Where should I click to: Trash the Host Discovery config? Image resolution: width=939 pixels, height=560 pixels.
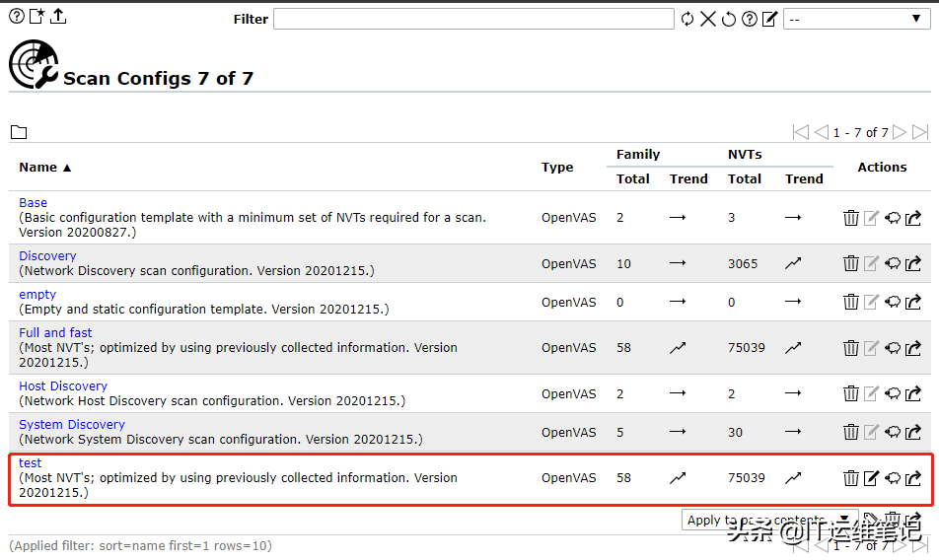[x=851, y=393]
